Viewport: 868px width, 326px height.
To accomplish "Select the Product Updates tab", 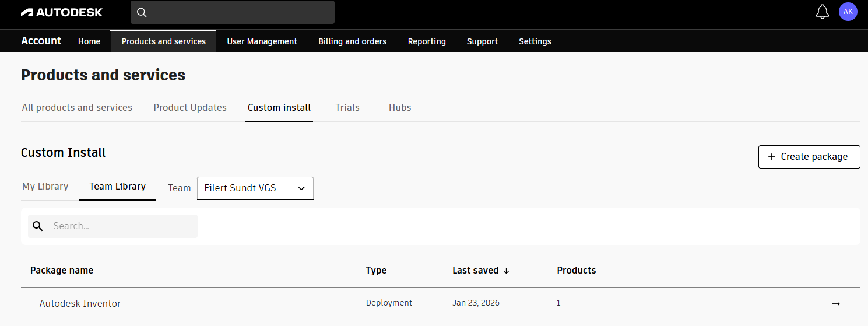I will [x=190, y=108].
